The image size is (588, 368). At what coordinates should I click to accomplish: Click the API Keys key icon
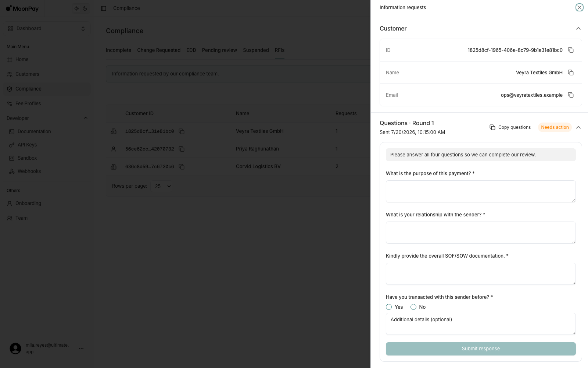12,145
